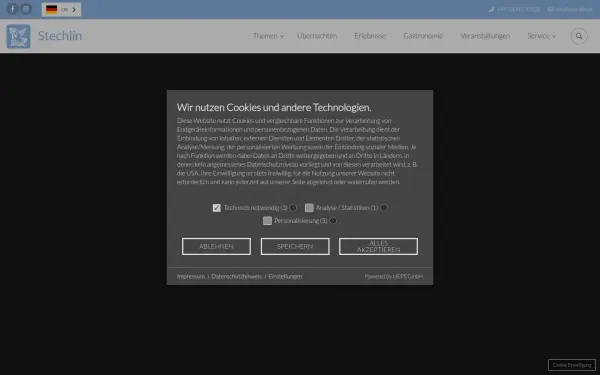
Task: Show info for Personalisierung
Action: point(333,221)
